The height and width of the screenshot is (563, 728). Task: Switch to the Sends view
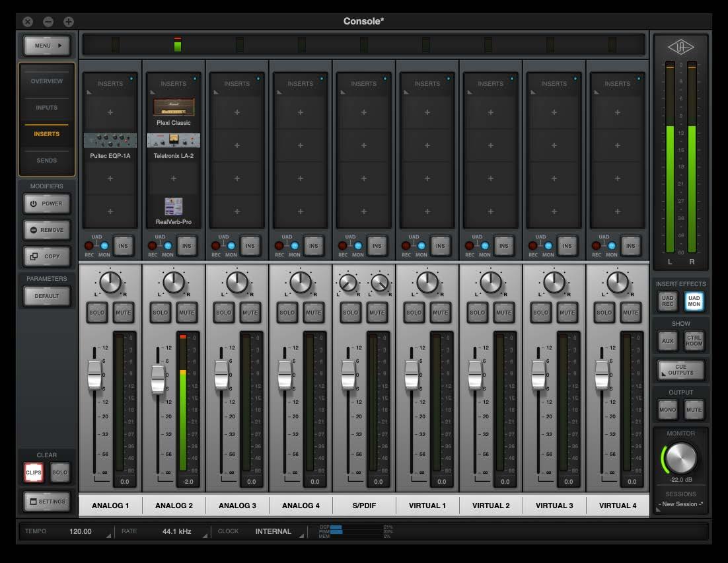tap(47, 161)
